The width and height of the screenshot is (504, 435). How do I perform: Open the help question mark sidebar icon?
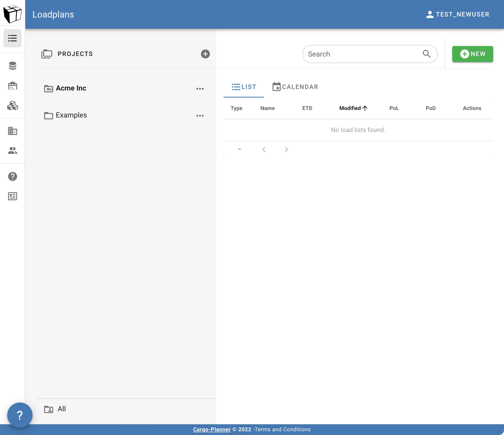pyautogui.click(x=12, y=176)
